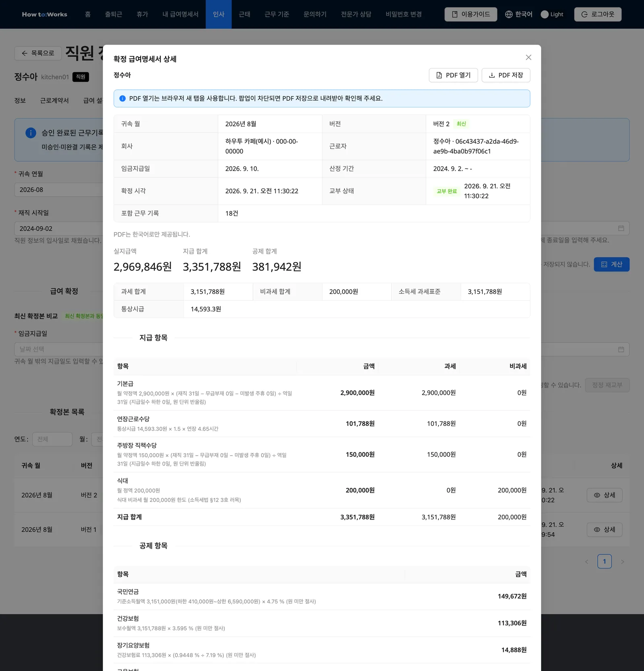Screen dimensions: 644x671
Task: Click the 실지급액 value 2,969,846원
Action: pos(142,267)
